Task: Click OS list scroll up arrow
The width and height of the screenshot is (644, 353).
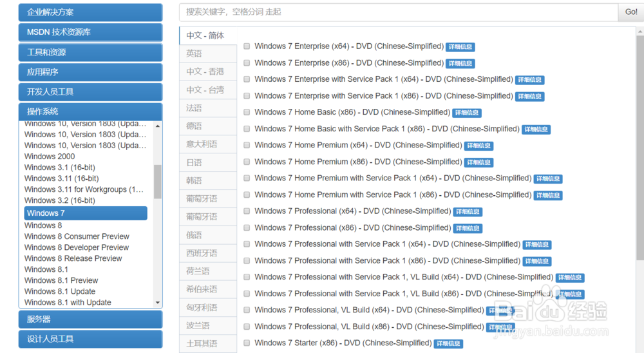Action: [158, 126]
